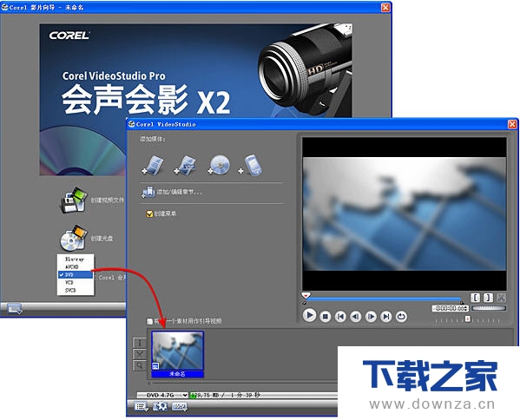This screenshot has width=520, height=420.
Task: Enable use first clip as intro video checkbox
Action: 149,321
